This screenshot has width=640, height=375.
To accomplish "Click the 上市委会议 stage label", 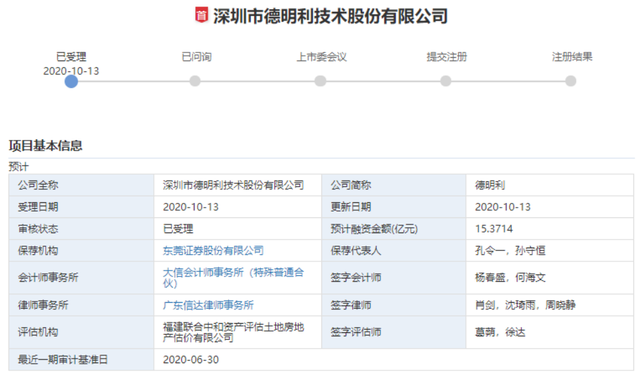I will pos(322,57).
